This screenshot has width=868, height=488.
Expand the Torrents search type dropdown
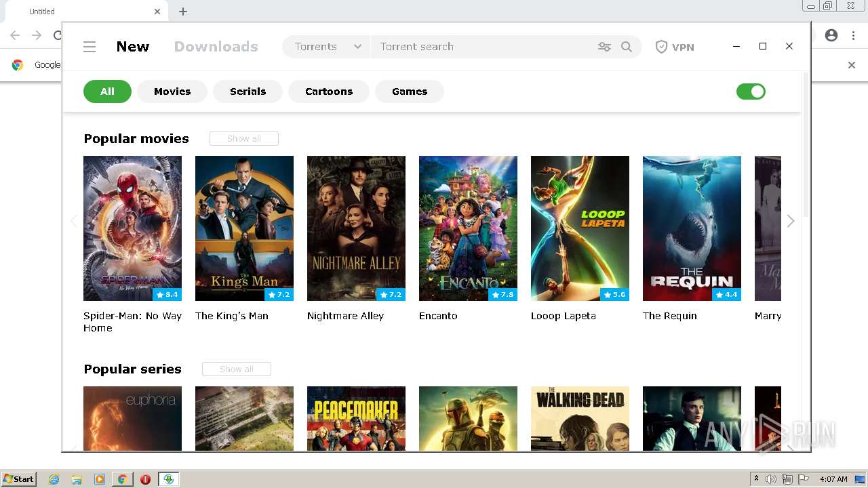tap(327, 47)
